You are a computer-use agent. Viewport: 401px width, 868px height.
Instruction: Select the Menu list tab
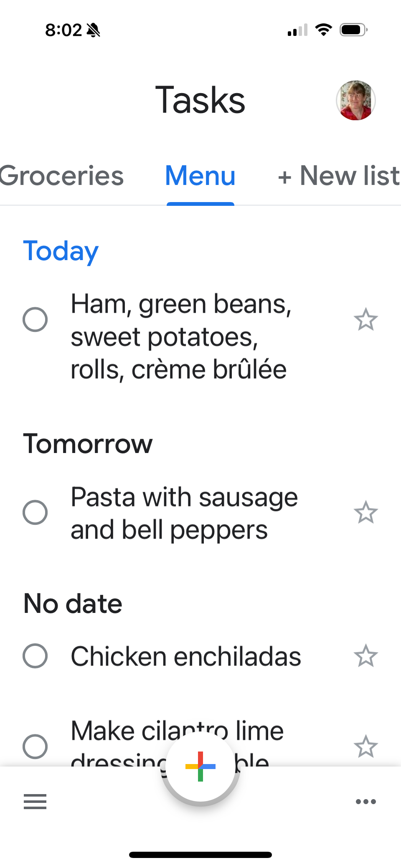200,176
